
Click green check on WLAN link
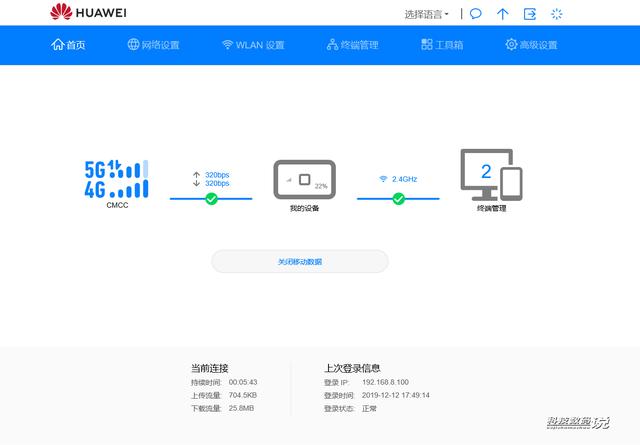click(x=398, y=199)
